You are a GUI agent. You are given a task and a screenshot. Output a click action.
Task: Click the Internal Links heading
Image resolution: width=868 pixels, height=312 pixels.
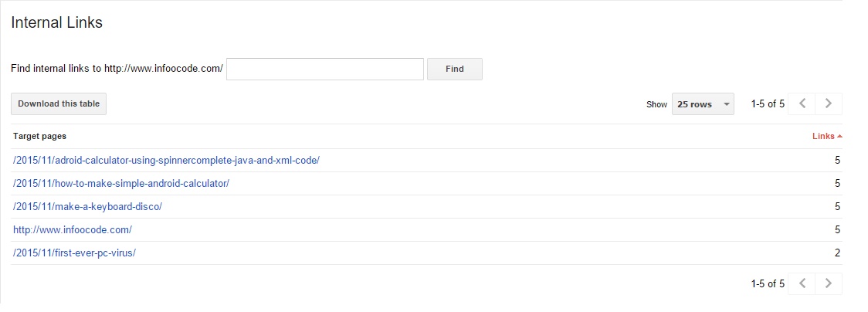pyautogui.click(x=56, y=23)
